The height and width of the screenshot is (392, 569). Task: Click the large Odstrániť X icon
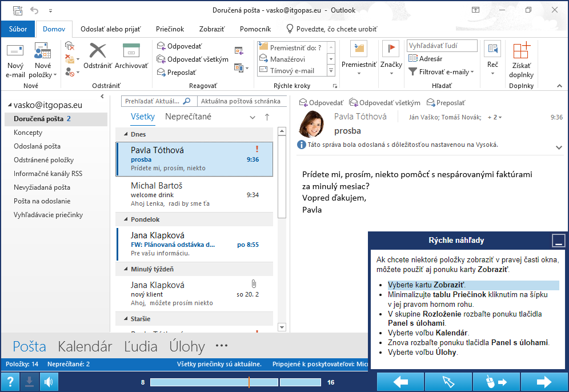[98, 51]
